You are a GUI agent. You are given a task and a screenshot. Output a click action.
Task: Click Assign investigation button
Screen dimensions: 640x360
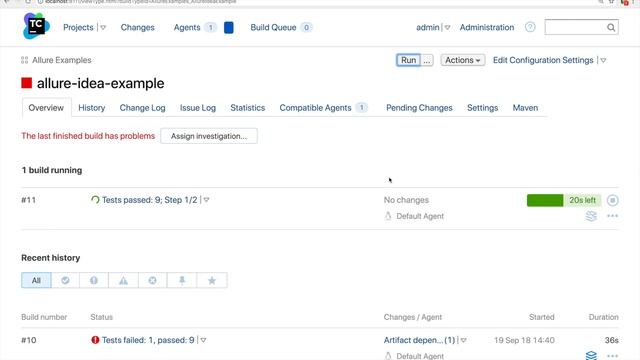(x=209, y=136)
